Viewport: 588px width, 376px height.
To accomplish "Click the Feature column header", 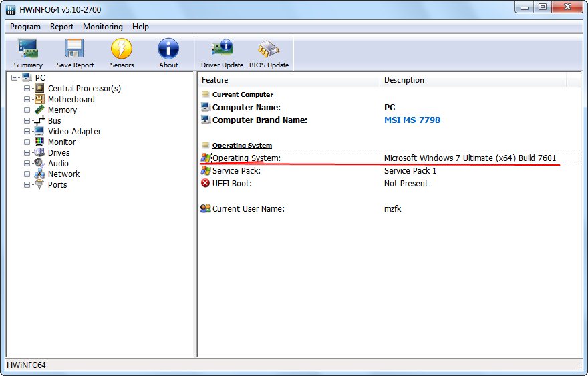I will (215, 80).
